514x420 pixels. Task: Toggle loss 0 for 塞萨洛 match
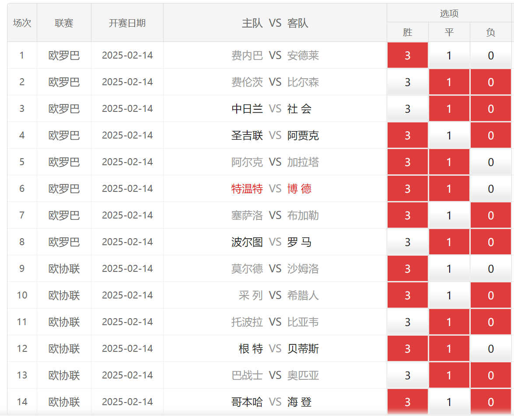(x=491, y=215)
